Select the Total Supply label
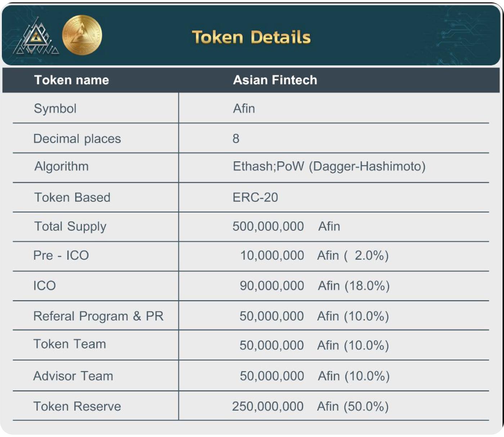Screen dimensions: 504x437 (x=70, y=227)
